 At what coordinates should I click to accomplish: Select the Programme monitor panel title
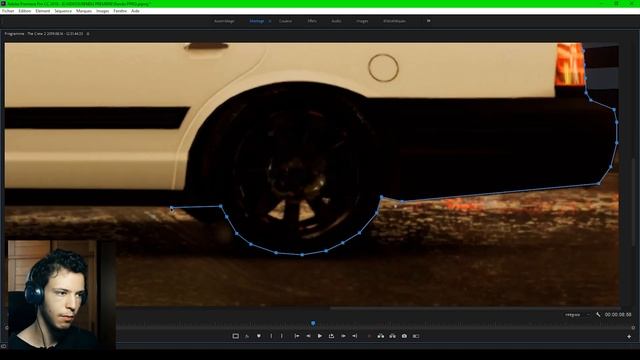(44, 33)
